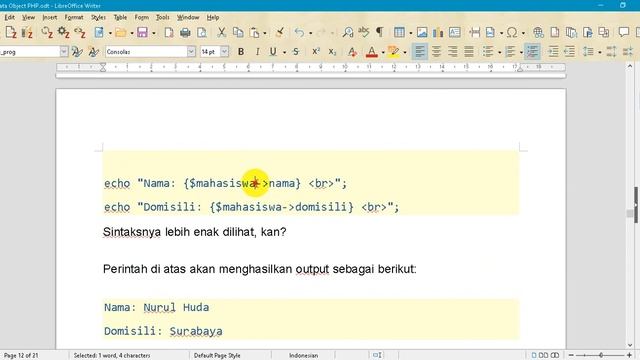640x360 pixels.
Task: Toggle Italic formatting
Action: pos(257,52)
